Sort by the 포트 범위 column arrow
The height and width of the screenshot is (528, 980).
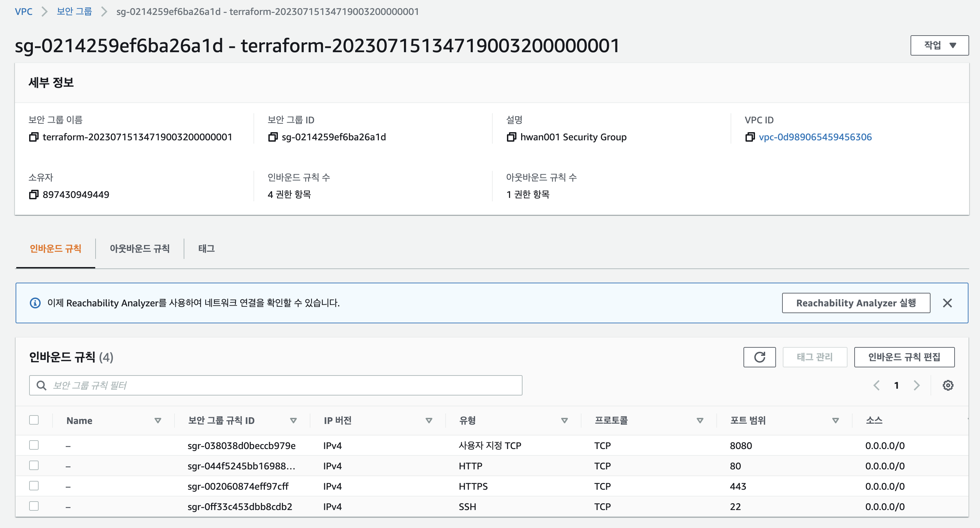point(835,420)
